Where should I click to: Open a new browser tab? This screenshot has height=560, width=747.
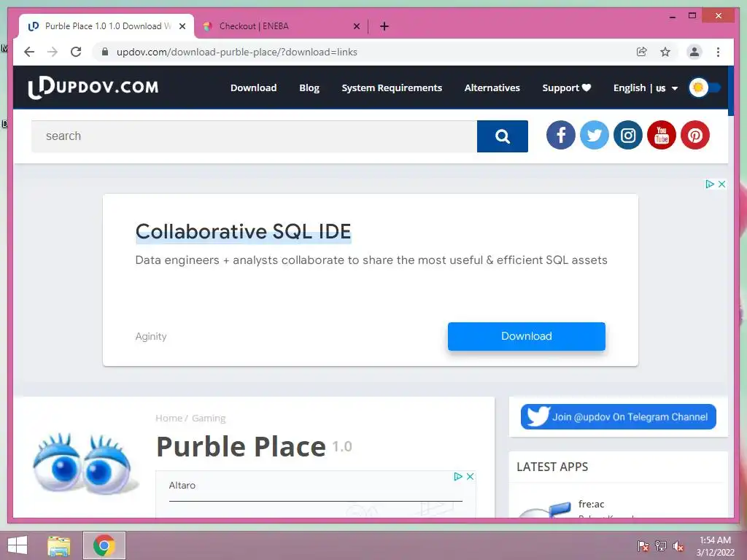click(x=384, y=26)
